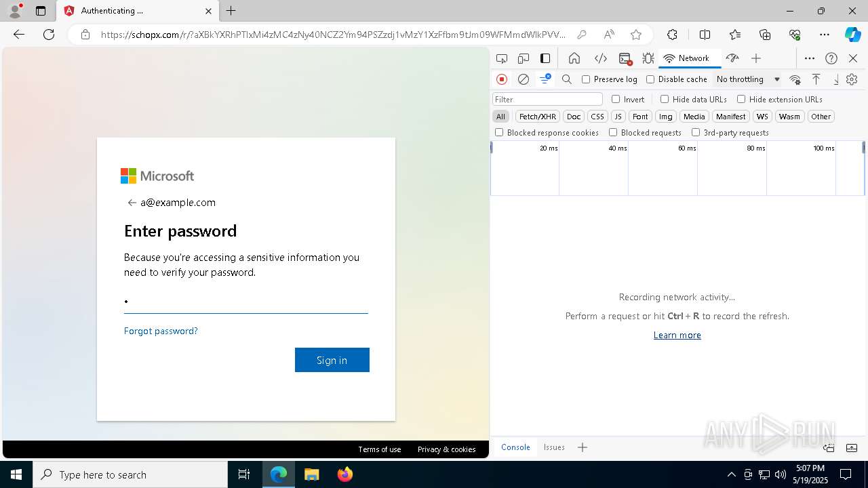This screenshot has width=868, height=488.
Task: Click the back arrow beside a@example.com
Action: (132, 203)
